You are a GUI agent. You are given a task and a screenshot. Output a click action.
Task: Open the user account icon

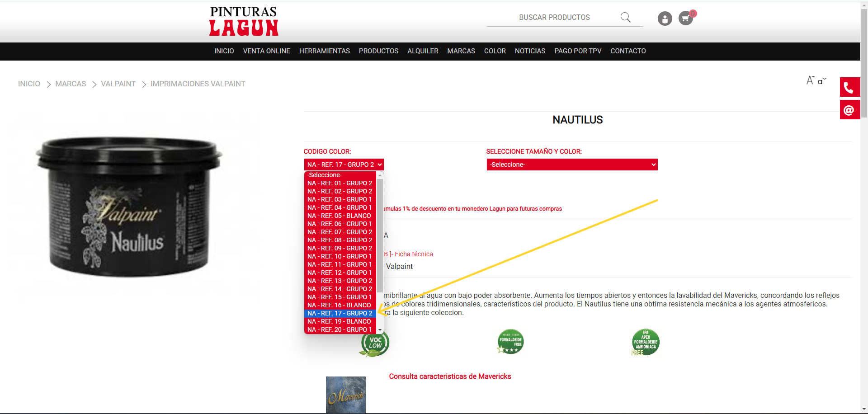665,19
